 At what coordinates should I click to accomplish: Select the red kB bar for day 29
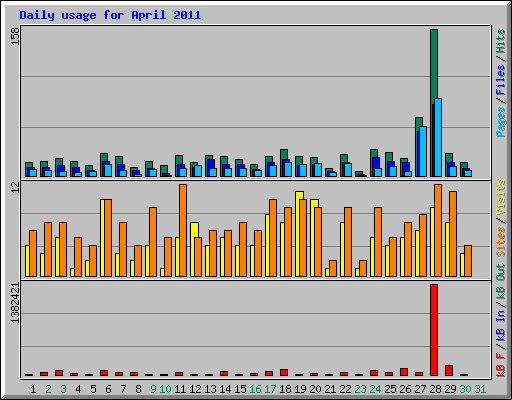coord(449,370)
